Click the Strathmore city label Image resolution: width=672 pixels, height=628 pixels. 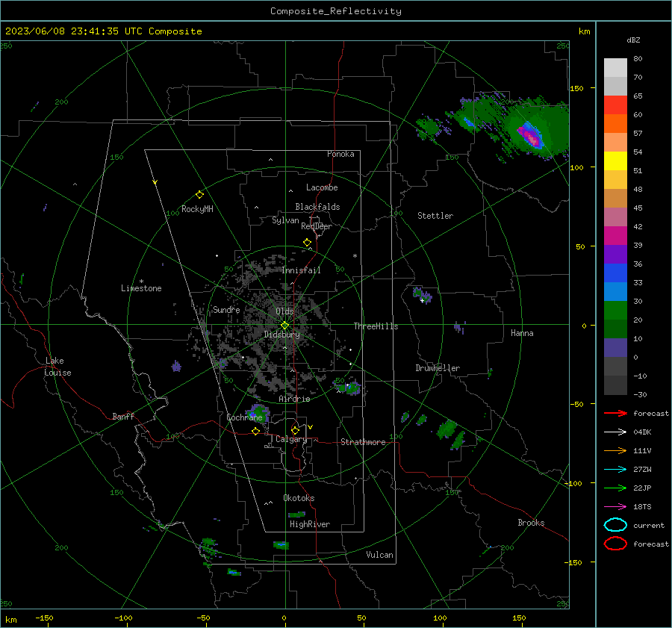pos(363,442)
